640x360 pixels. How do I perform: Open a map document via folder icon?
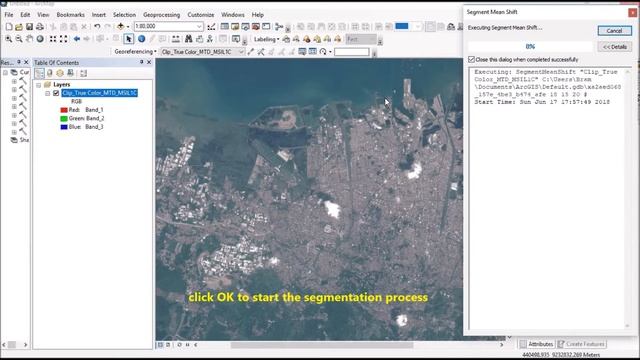tap(19, 27)
